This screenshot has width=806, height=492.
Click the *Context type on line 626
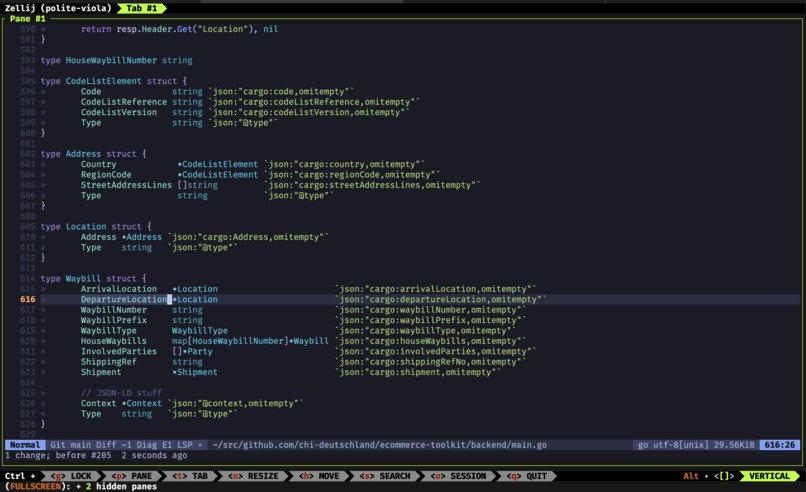click(x=141, y=403)
